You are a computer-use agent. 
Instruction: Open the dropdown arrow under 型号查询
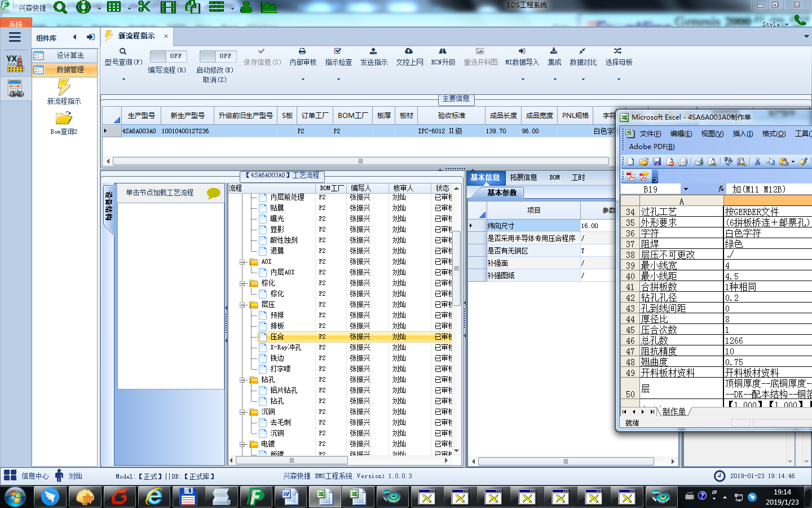tap(123, 80)
